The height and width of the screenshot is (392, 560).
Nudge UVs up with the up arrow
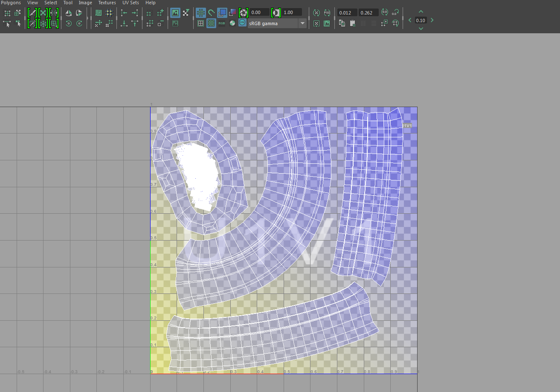click(x=421, y=12)
